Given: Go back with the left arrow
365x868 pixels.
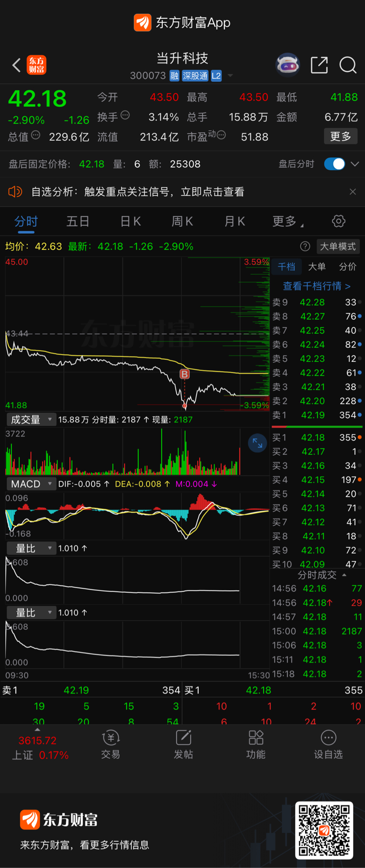Looking at the screenshot, I should tap(16, 65).
